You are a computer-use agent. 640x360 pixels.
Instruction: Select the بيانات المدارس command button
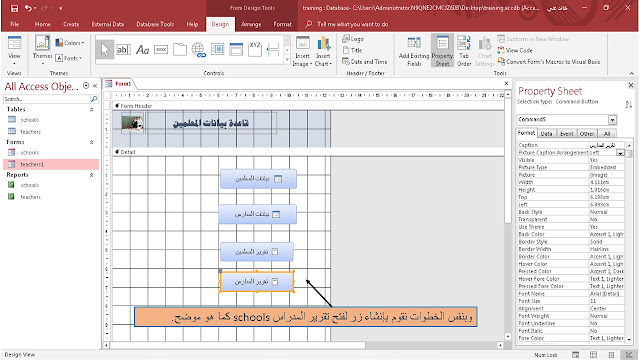point(258,214)
